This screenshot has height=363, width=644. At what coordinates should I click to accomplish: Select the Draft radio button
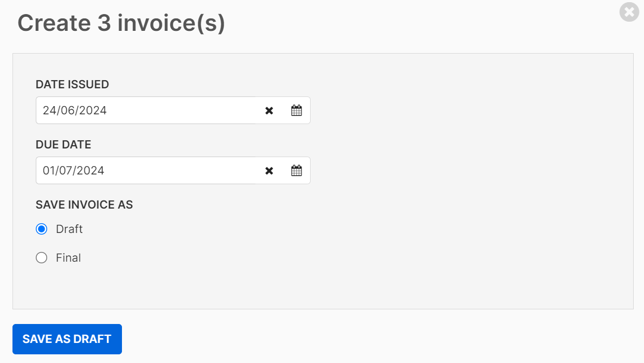click(x=42, y=229)
